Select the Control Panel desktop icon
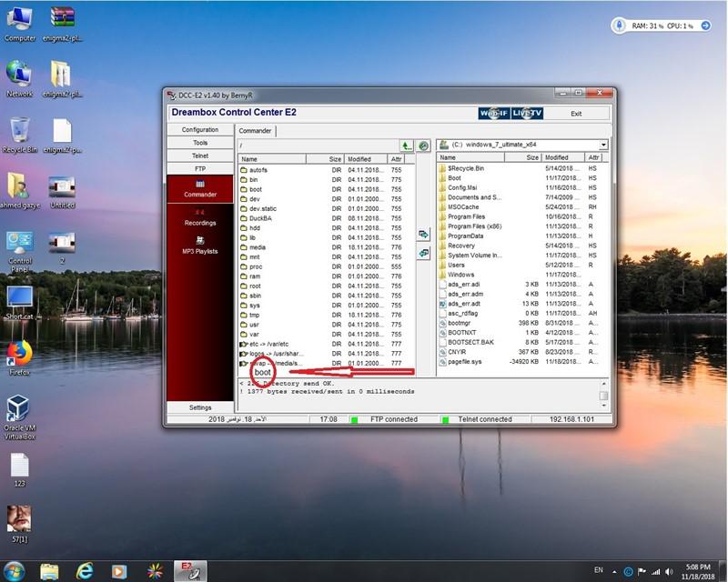Image resolution: width=728 pixels, height=582 pixels. coord(20,251)
